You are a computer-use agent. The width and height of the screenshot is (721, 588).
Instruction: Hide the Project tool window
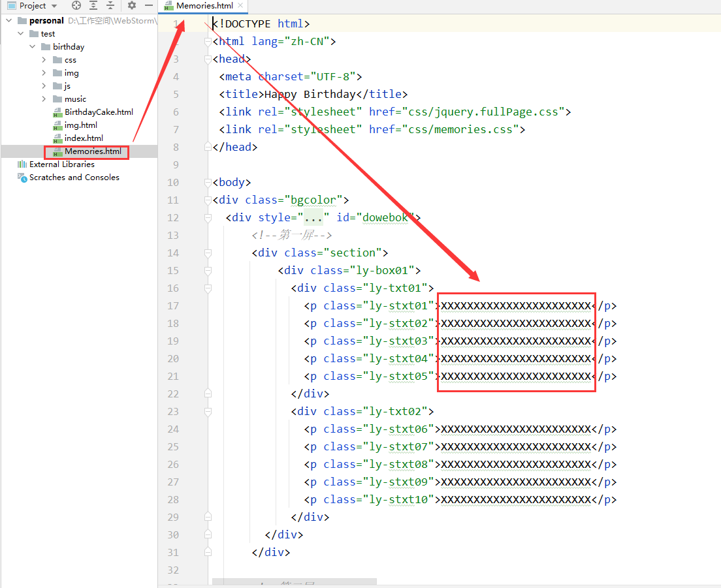click(x=148, y=5)
